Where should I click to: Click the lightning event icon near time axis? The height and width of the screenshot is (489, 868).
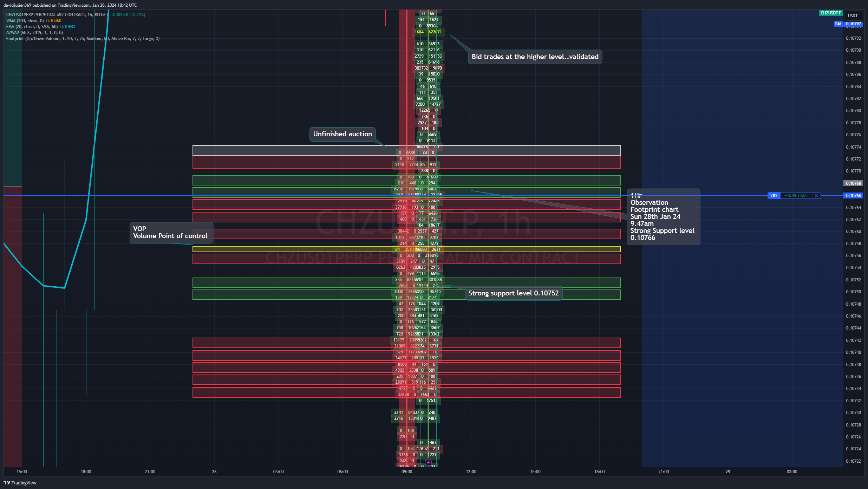click(x=428, y=462)
